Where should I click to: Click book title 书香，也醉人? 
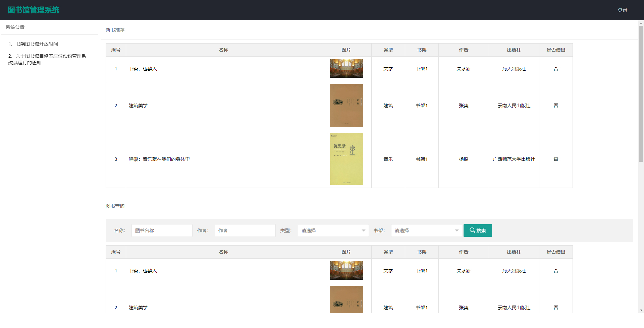[x=143, y=69]
